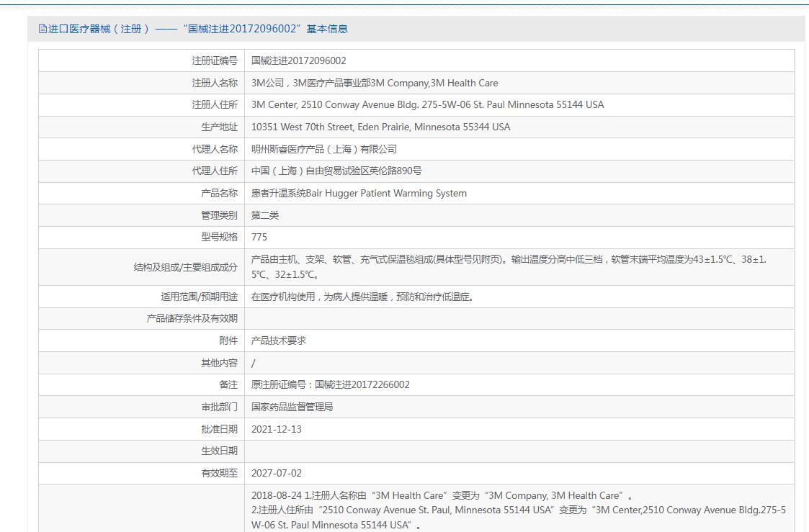
Task: Click the Bair Hugger Patient Warming System name
Action: pyautogui.click(x=359, y=194)
